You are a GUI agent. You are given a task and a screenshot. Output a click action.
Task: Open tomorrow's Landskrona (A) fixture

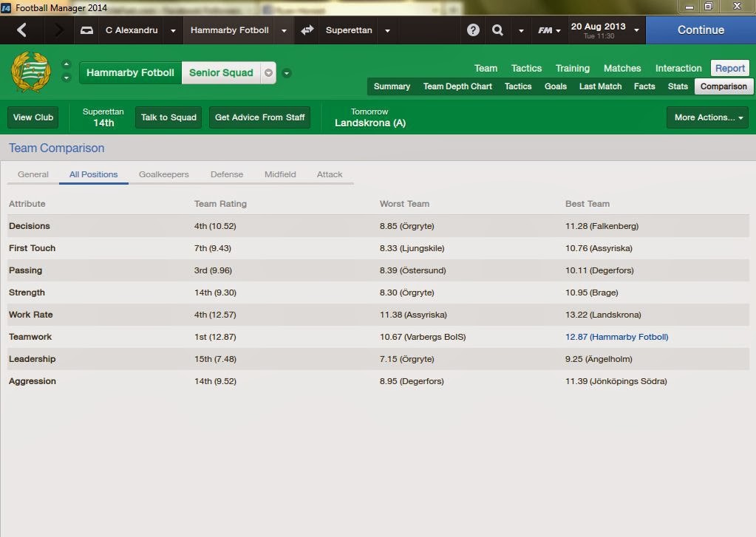pyautogui.click(x=370, y=117)
